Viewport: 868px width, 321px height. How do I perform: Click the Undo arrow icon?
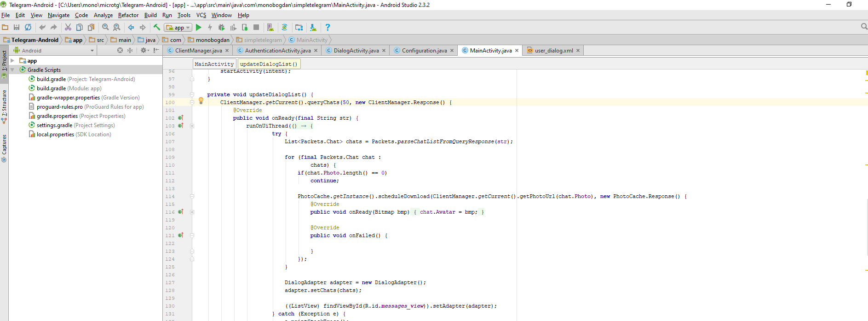click(42, 28)
